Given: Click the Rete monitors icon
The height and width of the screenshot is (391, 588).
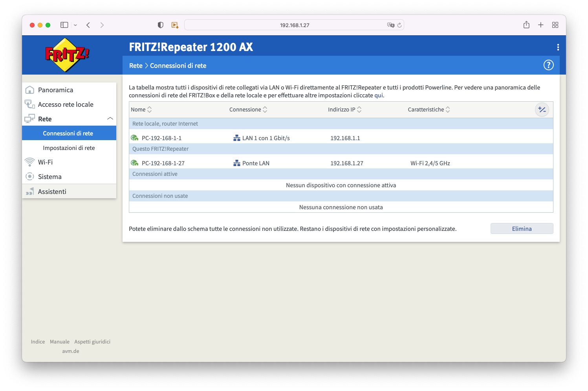Looking at the screenshot, I should tap(29, 119).
